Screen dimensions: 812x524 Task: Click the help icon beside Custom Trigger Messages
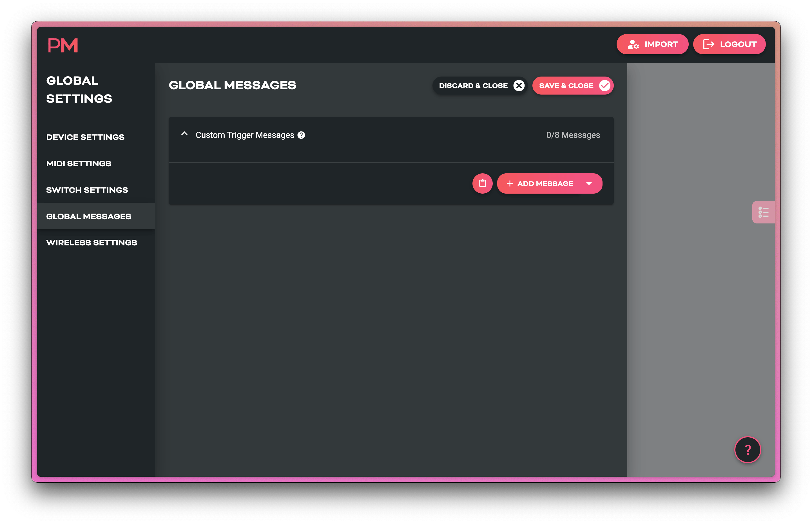[301, 135]
